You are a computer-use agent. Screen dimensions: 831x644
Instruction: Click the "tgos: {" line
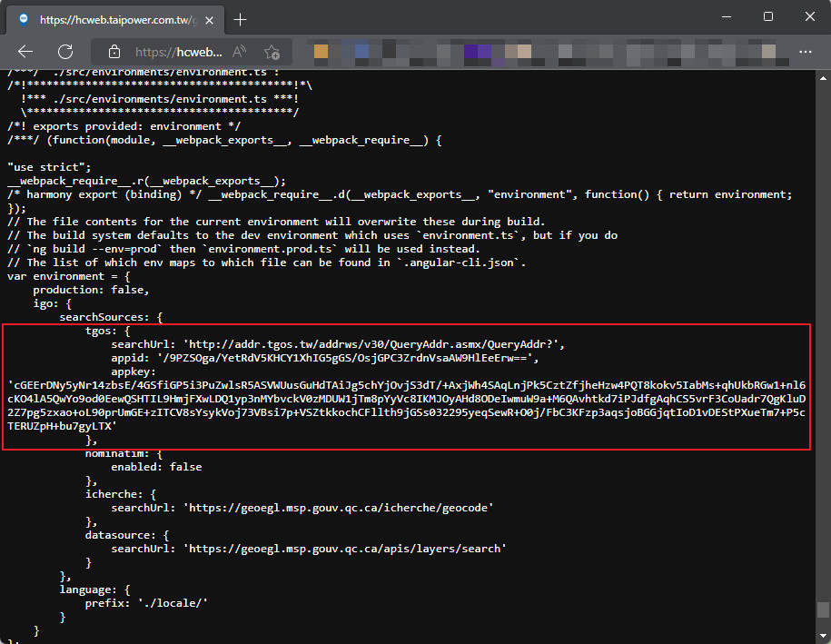coord(107,331)
